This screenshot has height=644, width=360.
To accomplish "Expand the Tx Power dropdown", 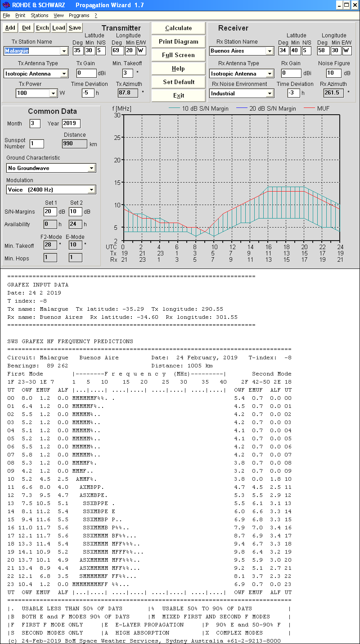I will (x=53, y=93).
